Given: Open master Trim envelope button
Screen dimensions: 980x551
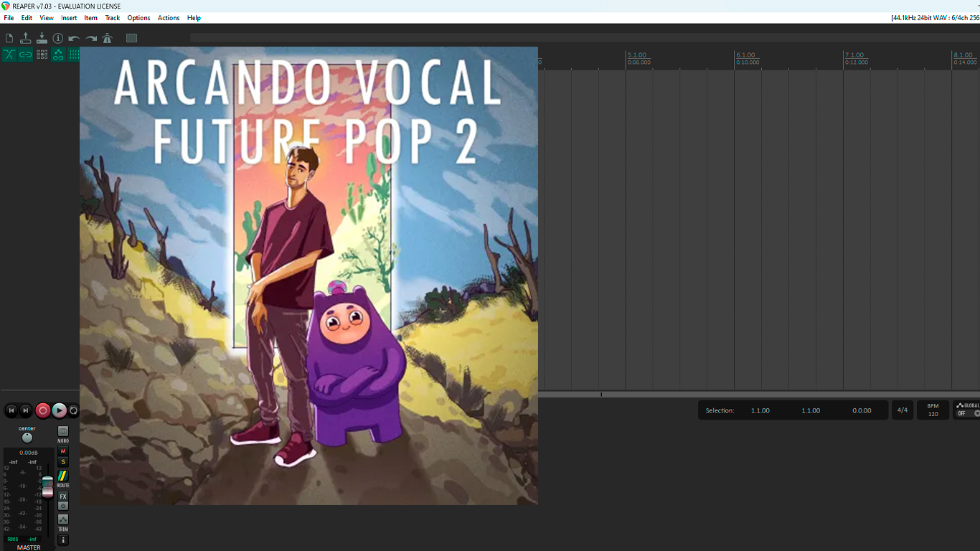Looking at the screenshot, I should coord(63,519).
